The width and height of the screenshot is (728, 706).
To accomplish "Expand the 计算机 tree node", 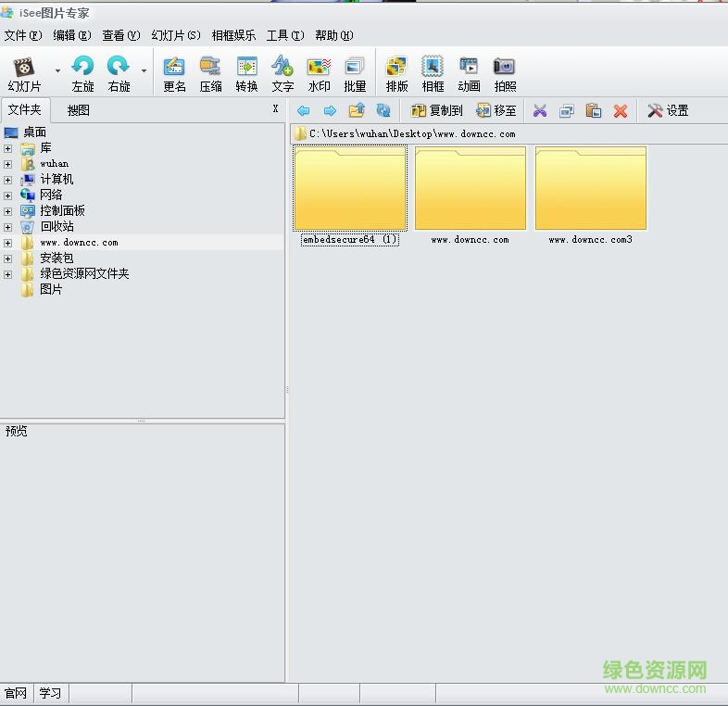I will coord(8,180).
